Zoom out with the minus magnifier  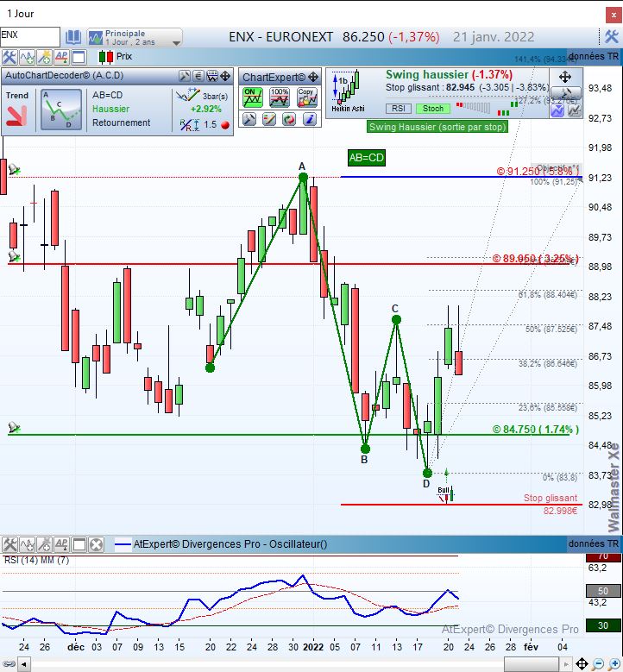click(598, 664)
